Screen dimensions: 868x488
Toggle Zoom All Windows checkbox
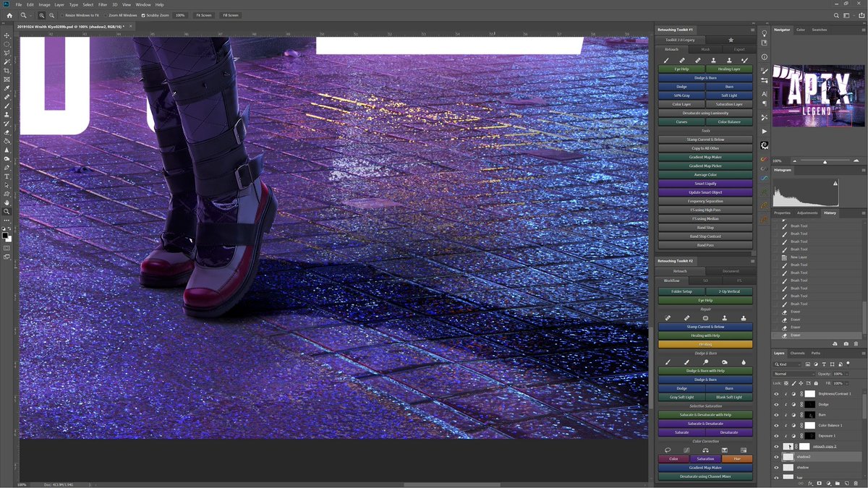pos(106,15)
